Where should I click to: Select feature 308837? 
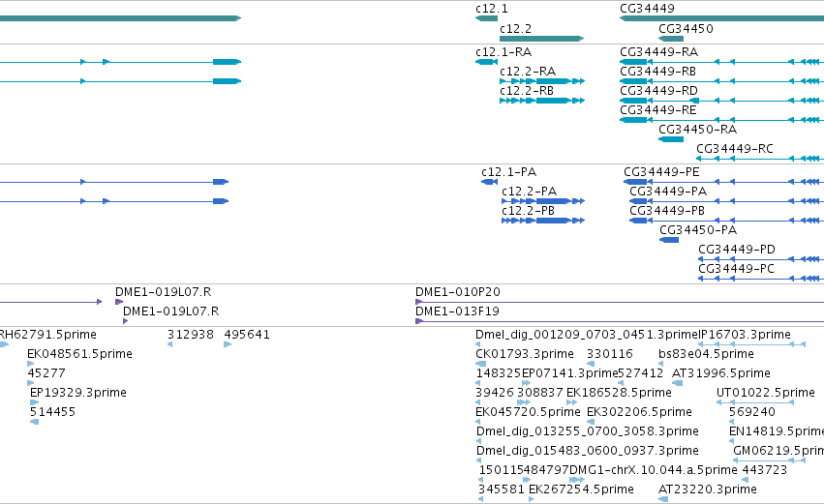click(524, 402)
